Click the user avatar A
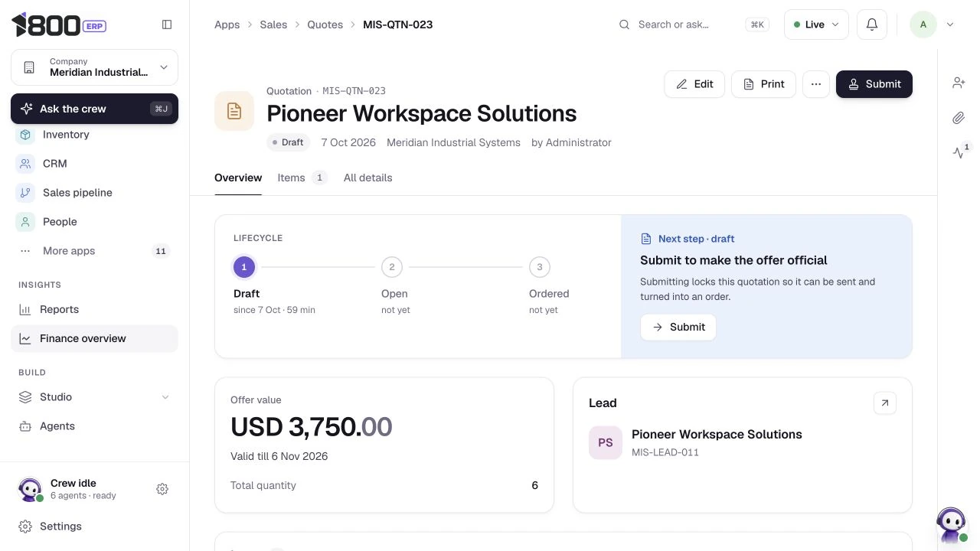Image resolution: width=980 pixels, height=551 pixels. 923,24
